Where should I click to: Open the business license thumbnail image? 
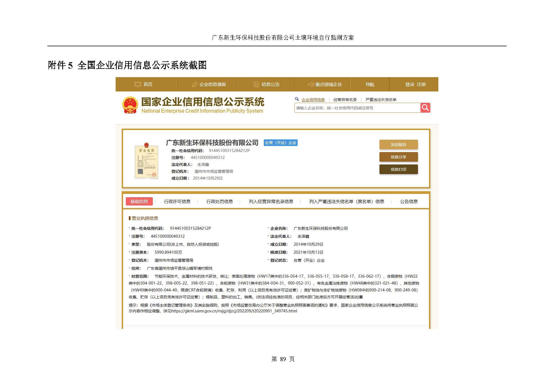[146, 161]
